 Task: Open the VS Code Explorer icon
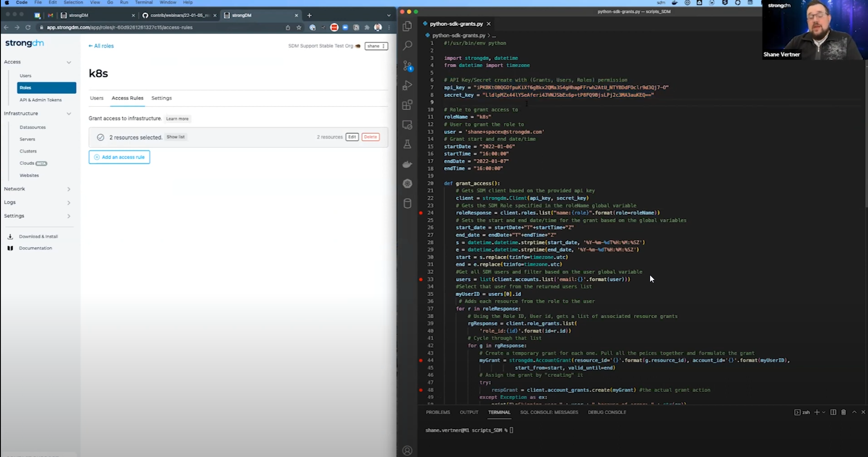click(407, 26)
